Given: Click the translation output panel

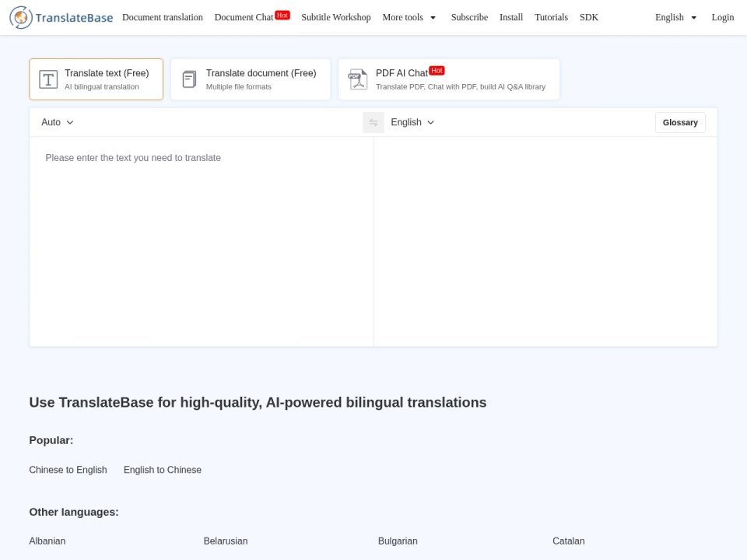Looking at the screenshot, I should (545, 241).
